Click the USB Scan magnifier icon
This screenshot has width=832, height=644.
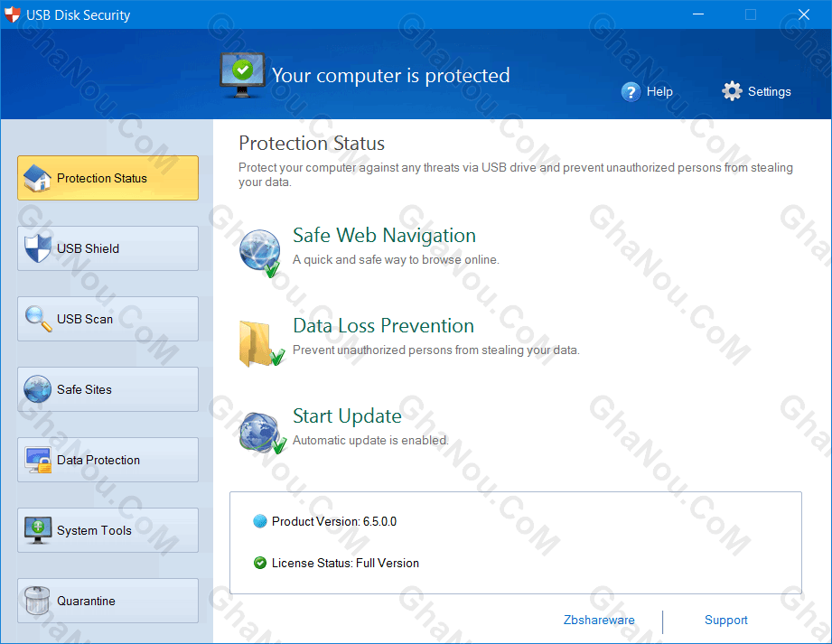[38, 319]
